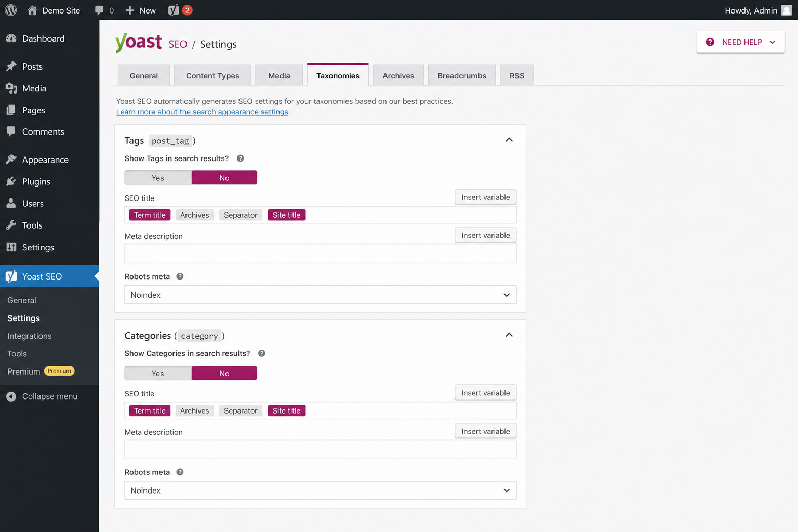Collapse the Categories section chevron
The image size is (798, 532).
pyautogui.click(x=509, y=335)
